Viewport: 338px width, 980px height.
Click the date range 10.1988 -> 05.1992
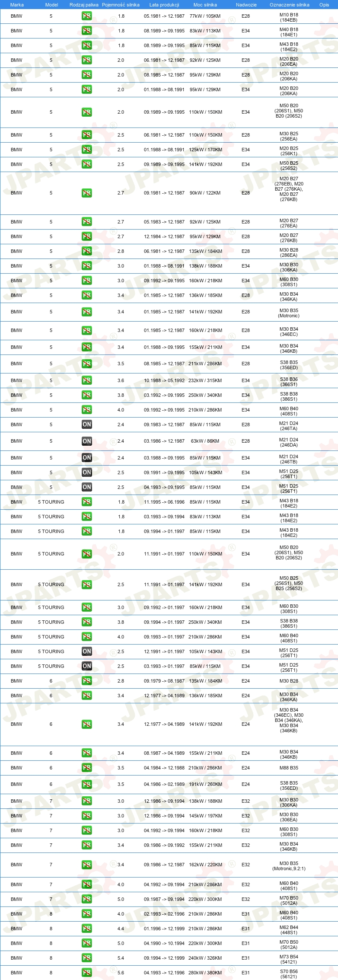point(164,380)
